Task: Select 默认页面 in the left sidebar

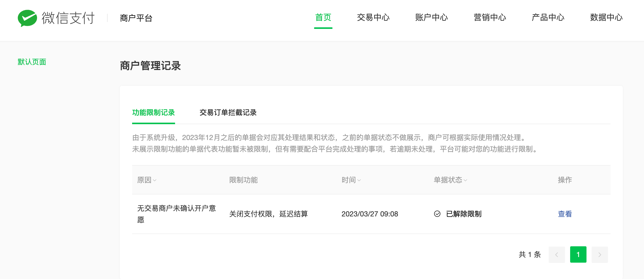Action: click(x=32, y=62)
